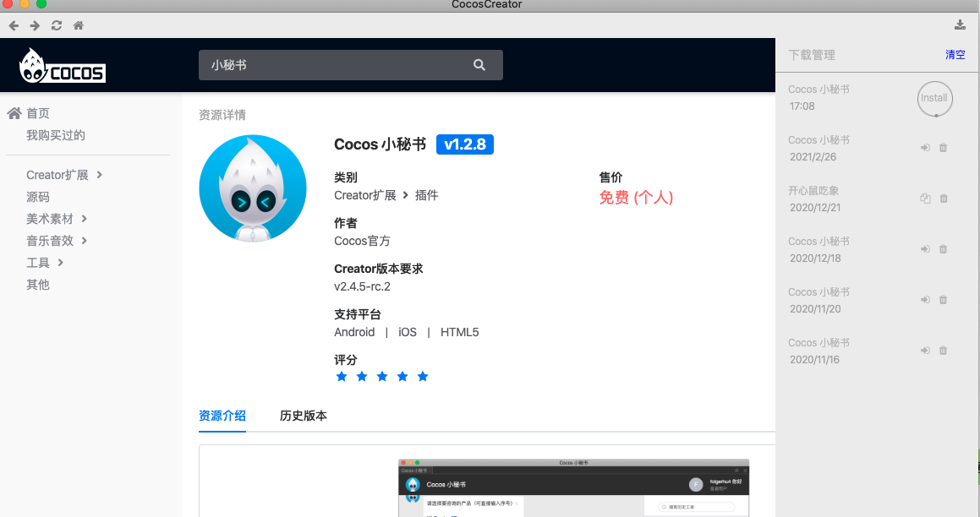The height and width of the screenshot is (517, 980).
Task: Expand the 工具 category chevron
Action: 61,262
